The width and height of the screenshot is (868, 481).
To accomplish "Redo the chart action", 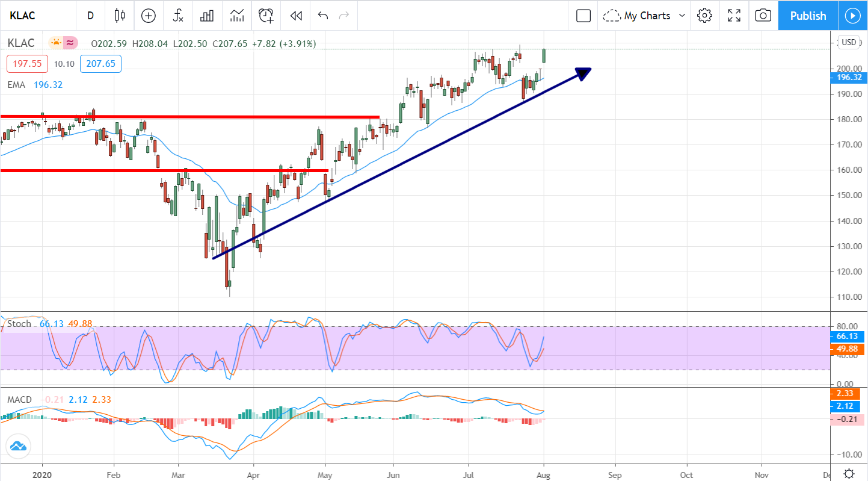I will click(344, 16).
